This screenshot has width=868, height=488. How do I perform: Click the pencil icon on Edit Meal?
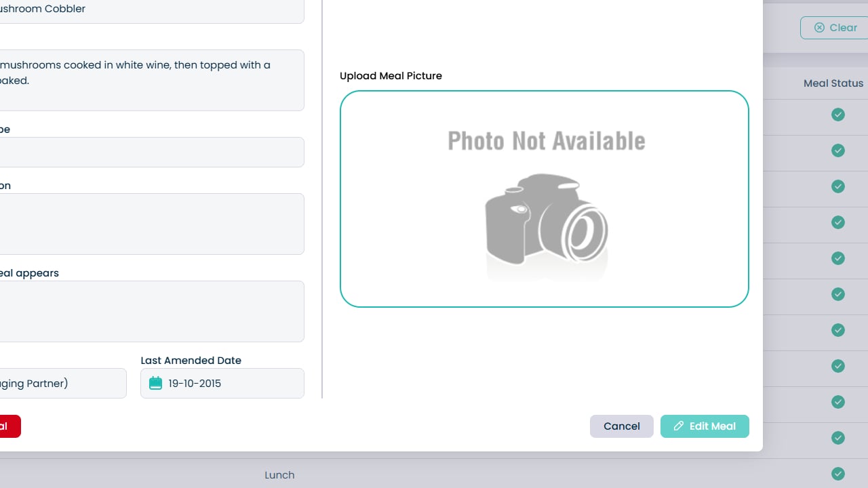tap(678, 426)
